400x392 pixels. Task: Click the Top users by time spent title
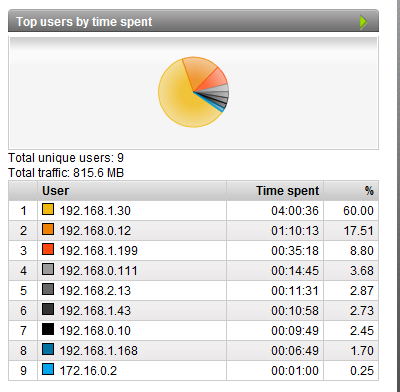[x=84, y=22]
